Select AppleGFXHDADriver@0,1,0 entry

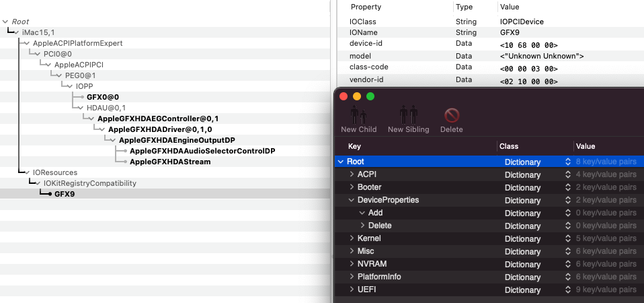[x=160, y=129]
